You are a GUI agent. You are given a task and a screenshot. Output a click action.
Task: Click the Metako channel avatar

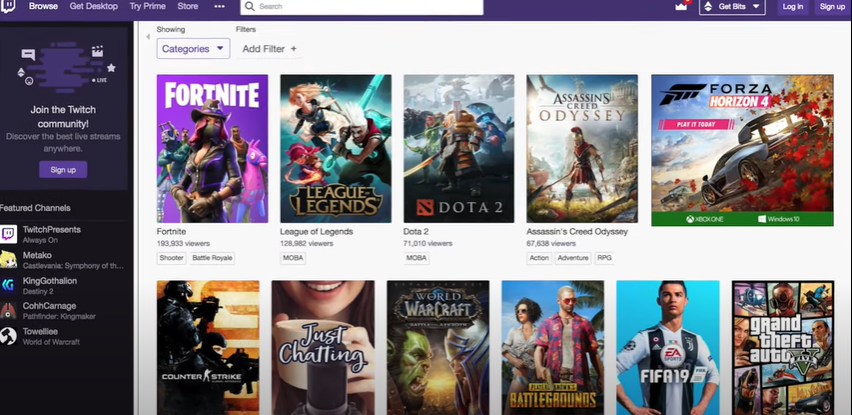pos(8,260)
